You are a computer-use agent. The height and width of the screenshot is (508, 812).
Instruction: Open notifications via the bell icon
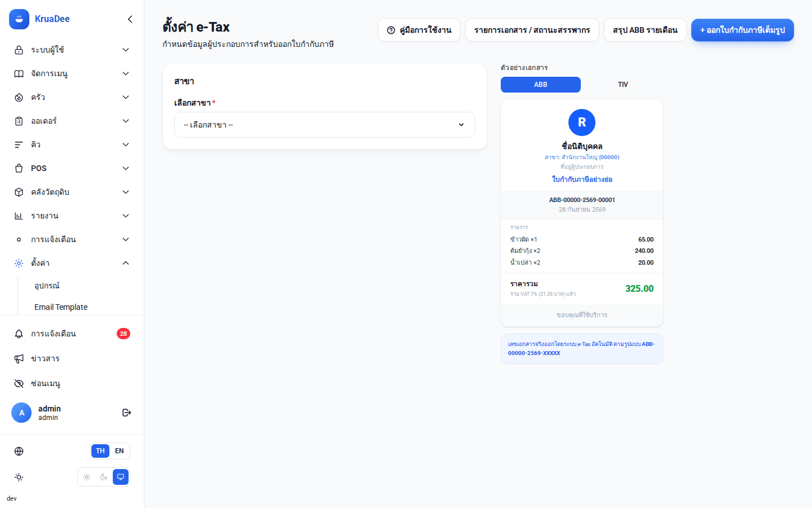click(x=19, y=334)
